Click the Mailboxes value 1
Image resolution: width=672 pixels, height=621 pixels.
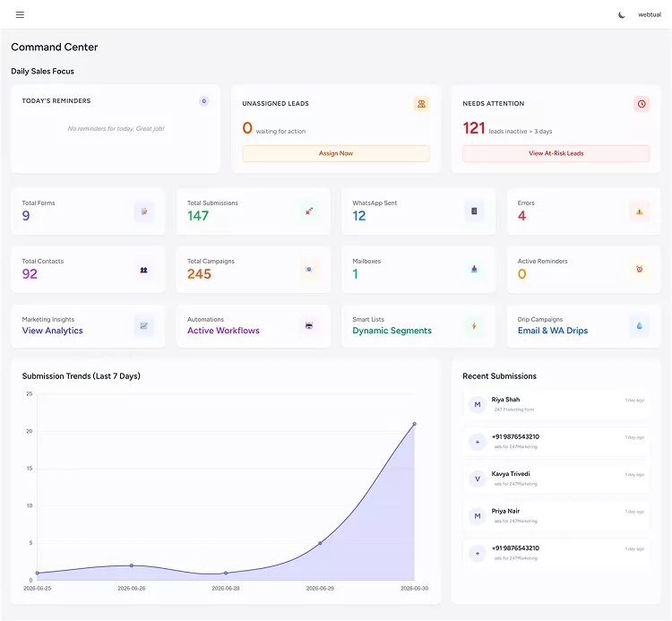(x=356, y=274)
